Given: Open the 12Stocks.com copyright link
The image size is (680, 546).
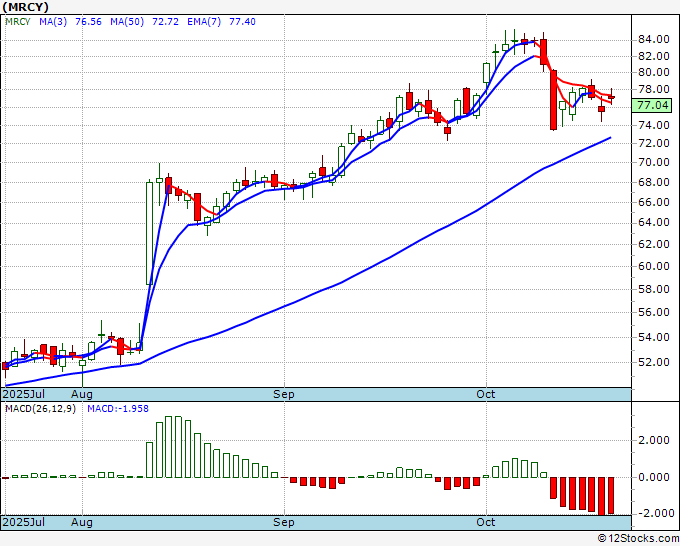Looking at the screenshot, I should (x=638, y=539).
